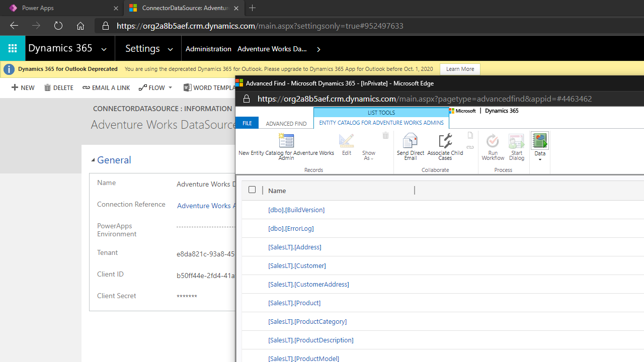Go to the browser home page
The height and width of the screenshot is (362, 644).
(x=80, y=26)
